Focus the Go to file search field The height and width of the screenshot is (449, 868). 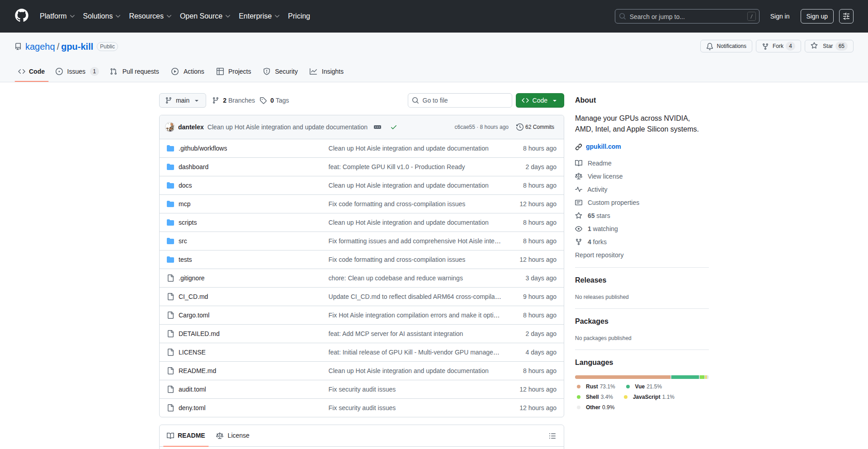tap(460, 100)
